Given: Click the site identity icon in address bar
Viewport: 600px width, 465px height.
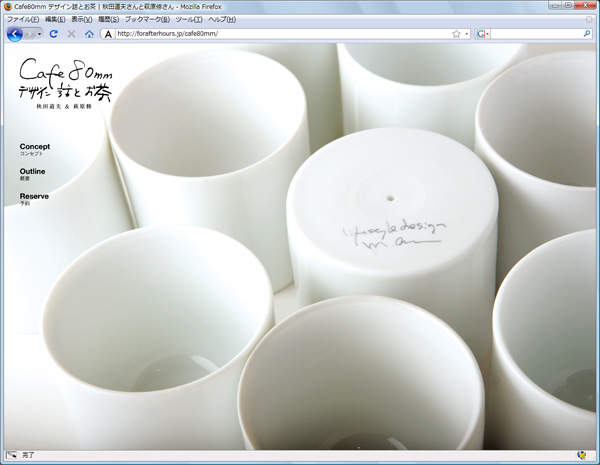Looking at the screenshot, I should coord(108,34).
